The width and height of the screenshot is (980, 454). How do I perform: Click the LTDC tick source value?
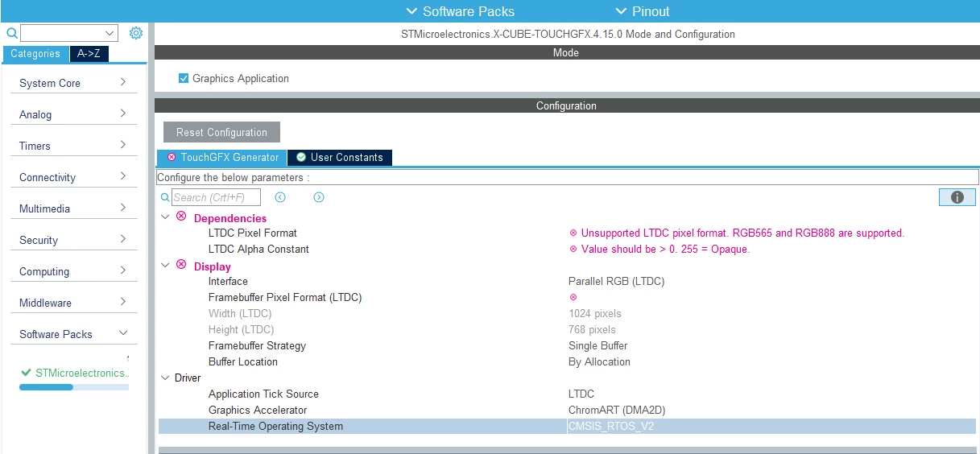tap(581, 394)
